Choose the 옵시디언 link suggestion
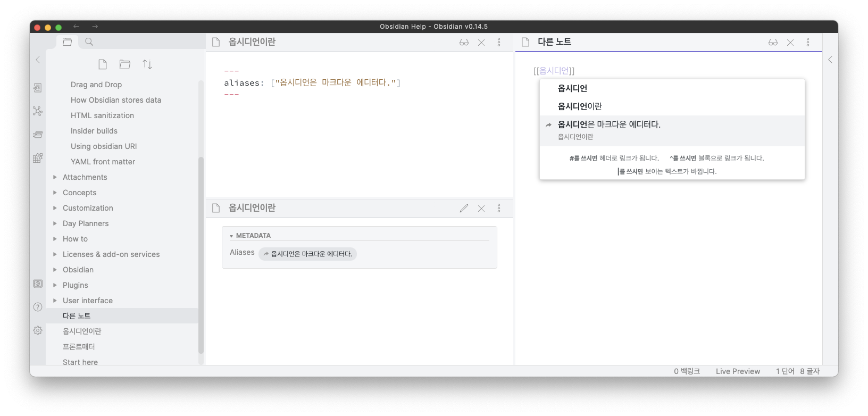868x416 pixels. pos(672,88)
